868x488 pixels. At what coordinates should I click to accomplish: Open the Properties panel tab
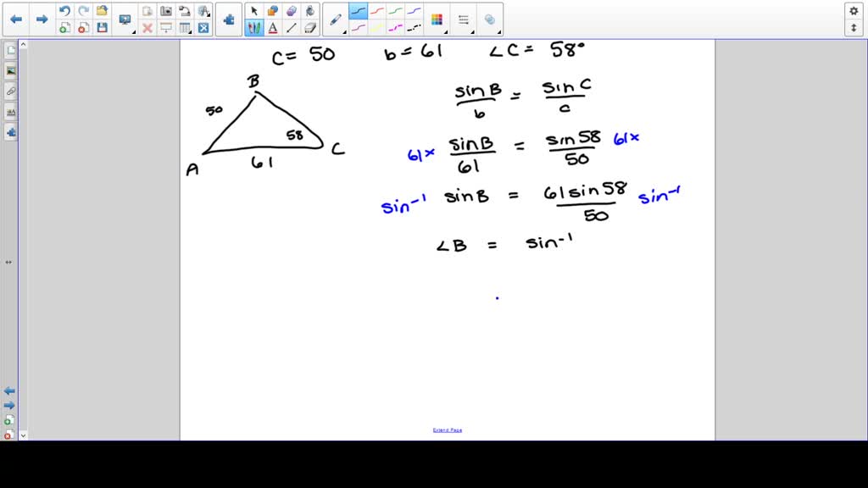point(9,111)
